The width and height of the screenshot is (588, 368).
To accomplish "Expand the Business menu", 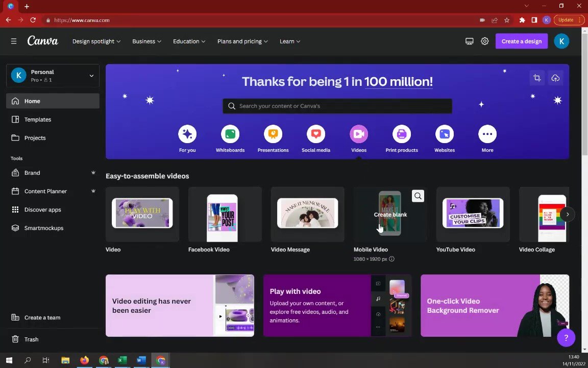I will pyautogui.click(x=146, y=41).
